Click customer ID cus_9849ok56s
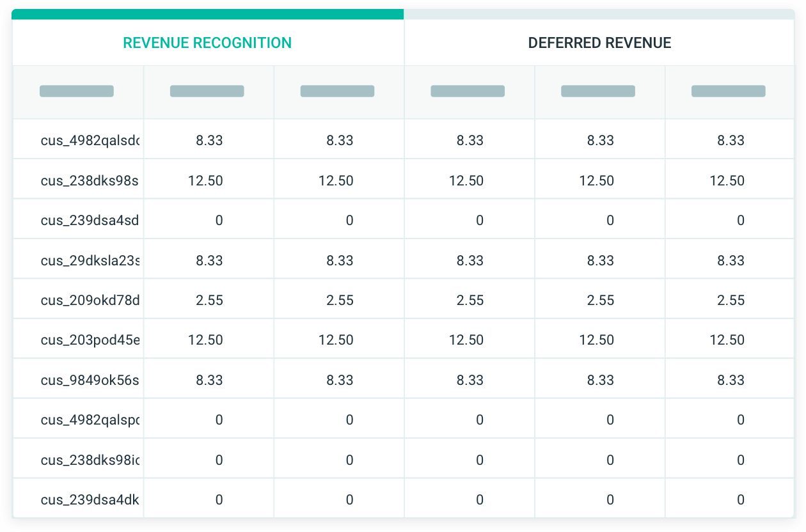The height and width of the screenshot is (532, 806). (x=77, y=379)
